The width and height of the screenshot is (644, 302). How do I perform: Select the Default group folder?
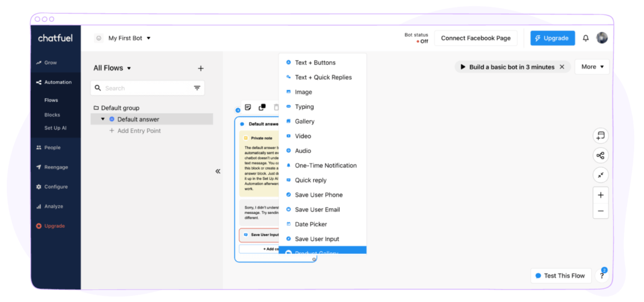click(x=116, y=108)
